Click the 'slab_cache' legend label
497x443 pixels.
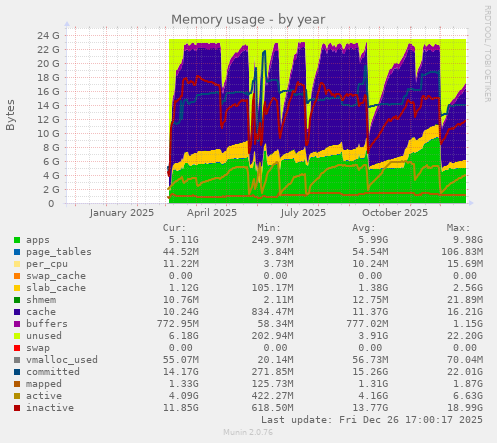point(56,288)
